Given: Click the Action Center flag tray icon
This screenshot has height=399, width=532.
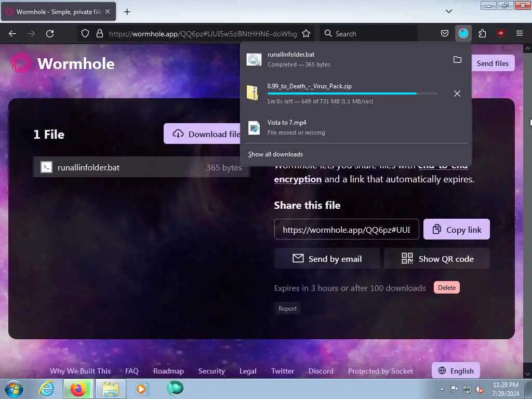Looking at the screenshot, I should point(454,389).
